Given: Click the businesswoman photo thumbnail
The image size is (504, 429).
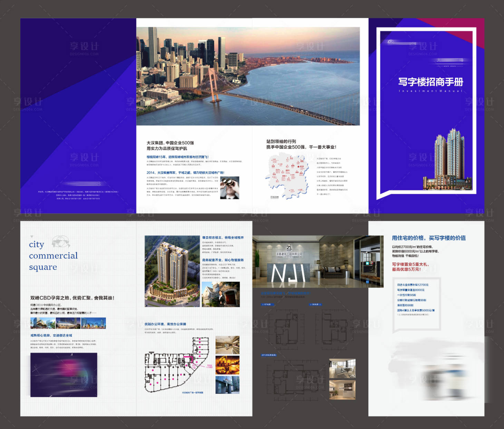Looking at the screenshot, I should (x=221, y=294).
